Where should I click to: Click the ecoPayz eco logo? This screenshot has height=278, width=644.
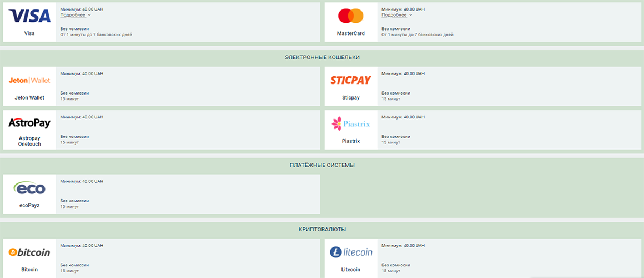pyautogui.click(x=29, y=188)
